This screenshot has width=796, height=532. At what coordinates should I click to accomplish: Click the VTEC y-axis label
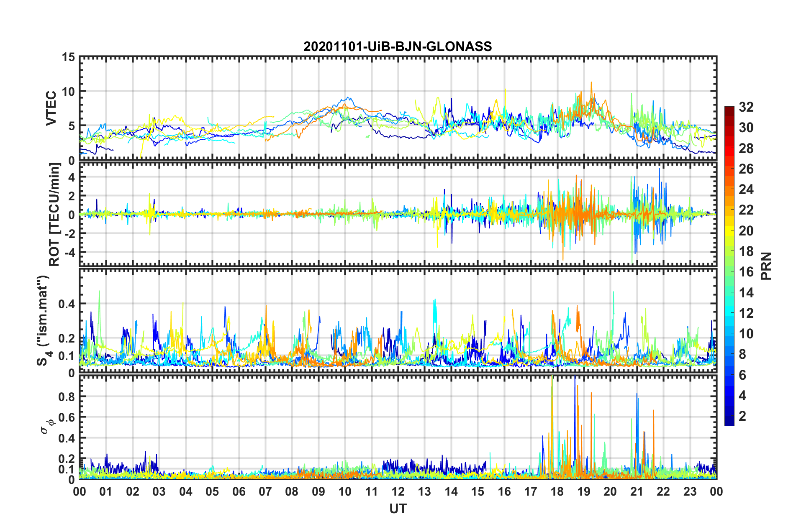pos(51,108)
